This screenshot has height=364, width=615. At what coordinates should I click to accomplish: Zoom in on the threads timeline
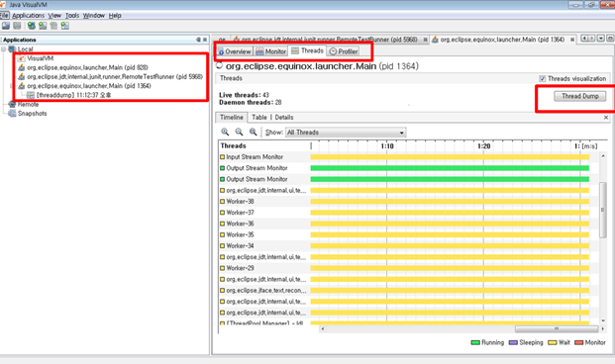(225, 132)
